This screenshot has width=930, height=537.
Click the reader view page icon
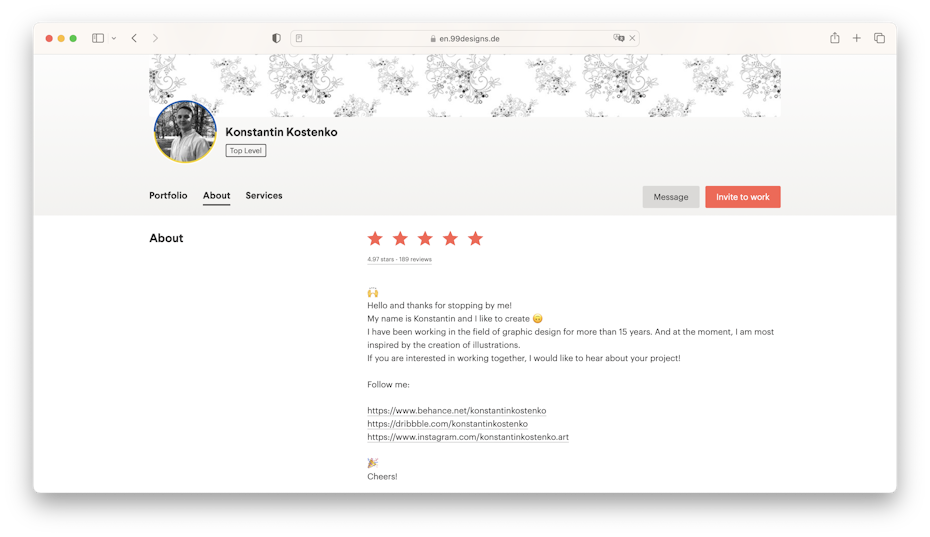point(299,38)
